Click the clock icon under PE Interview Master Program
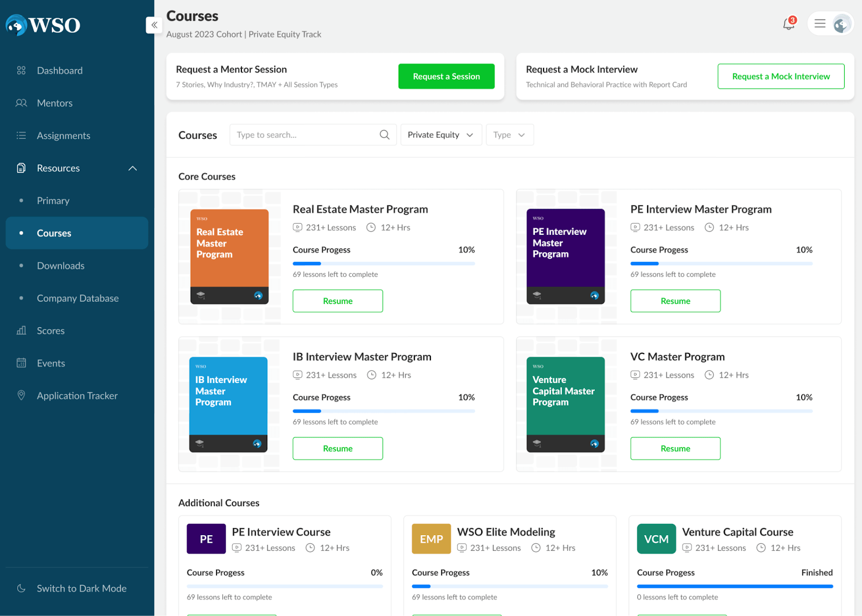 pyautogui.click(x=710, y=227)
